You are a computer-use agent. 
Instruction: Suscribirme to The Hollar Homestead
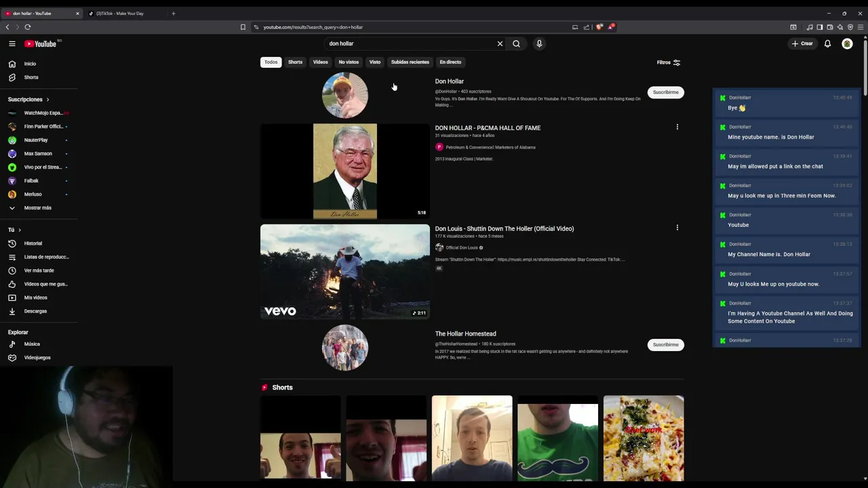665,344
